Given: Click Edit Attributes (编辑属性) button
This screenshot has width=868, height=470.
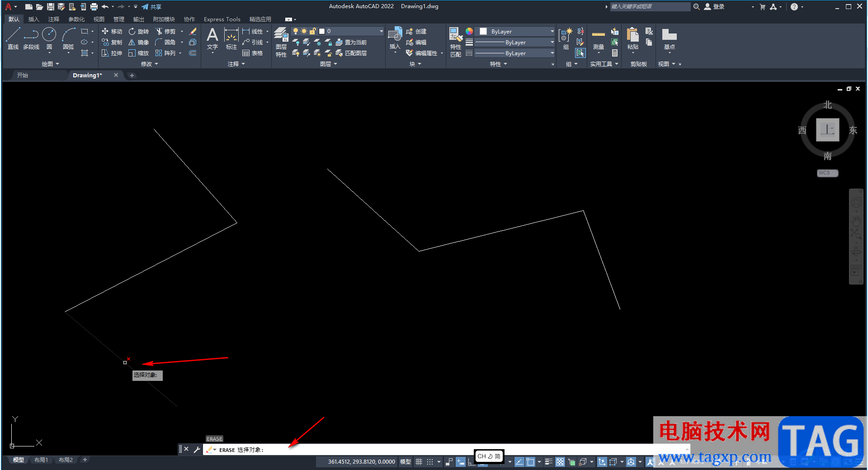Looking at the screenshot, I should pos(422,53).
